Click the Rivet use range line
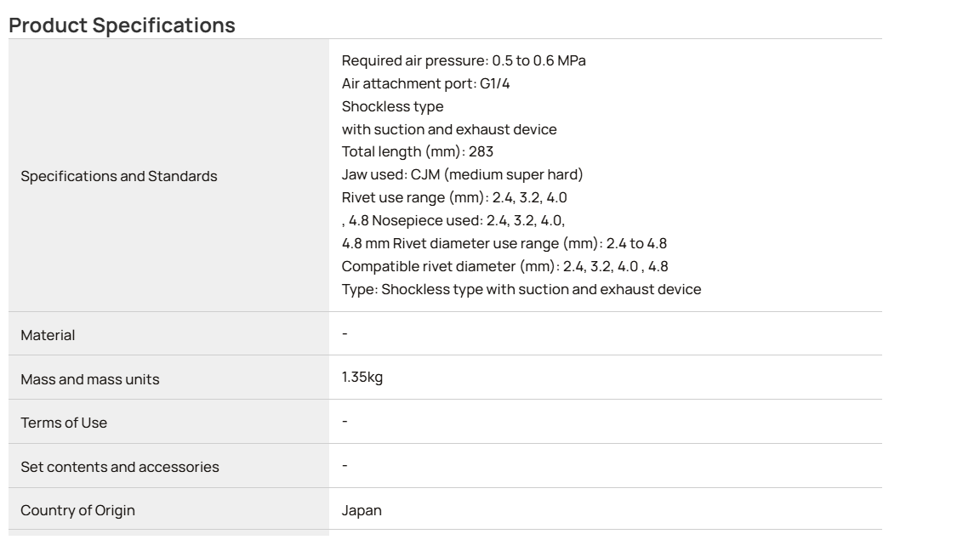The image size is (980, 551). 453,197
